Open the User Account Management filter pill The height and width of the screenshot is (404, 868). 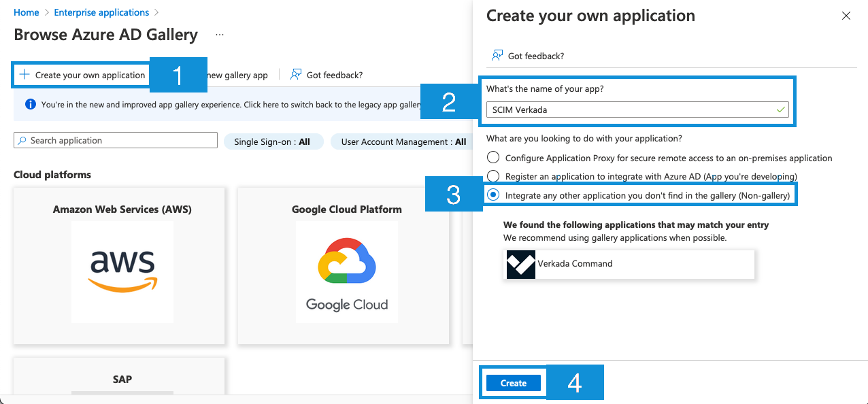coord(403,141)
